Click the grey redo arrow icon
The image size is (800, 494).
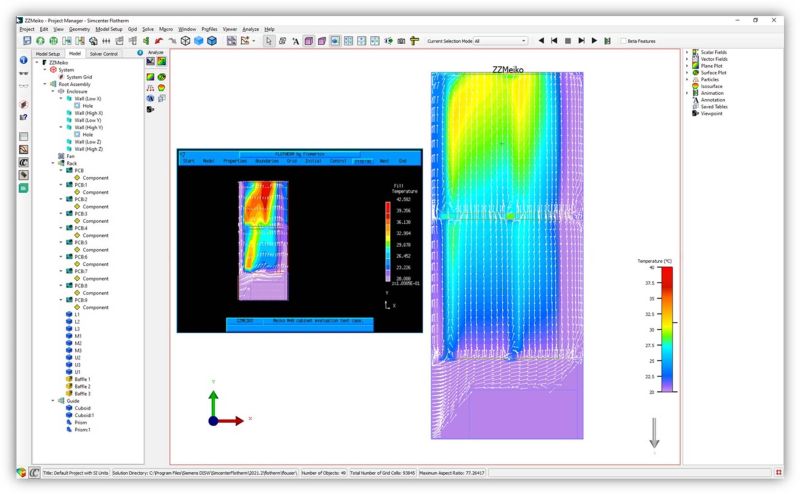point(172,41)
